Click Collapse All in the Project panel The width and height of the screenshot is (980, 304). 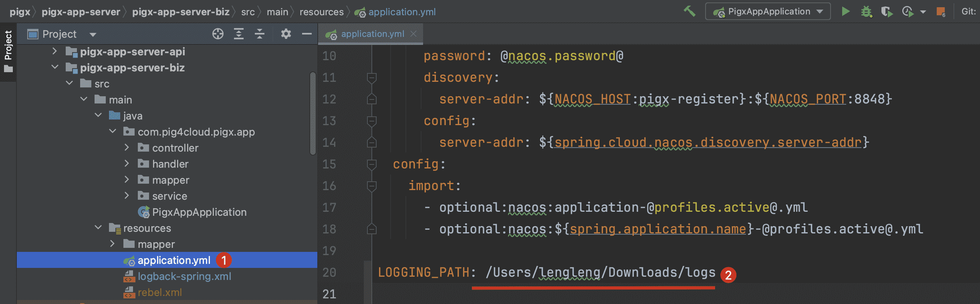tap(260, 34)
